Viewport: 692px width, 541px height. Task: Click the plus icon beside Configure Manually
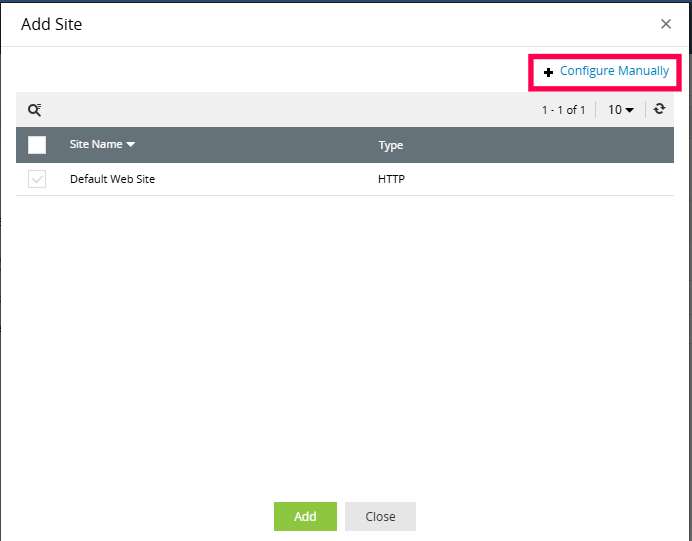(x=548, y=72)
